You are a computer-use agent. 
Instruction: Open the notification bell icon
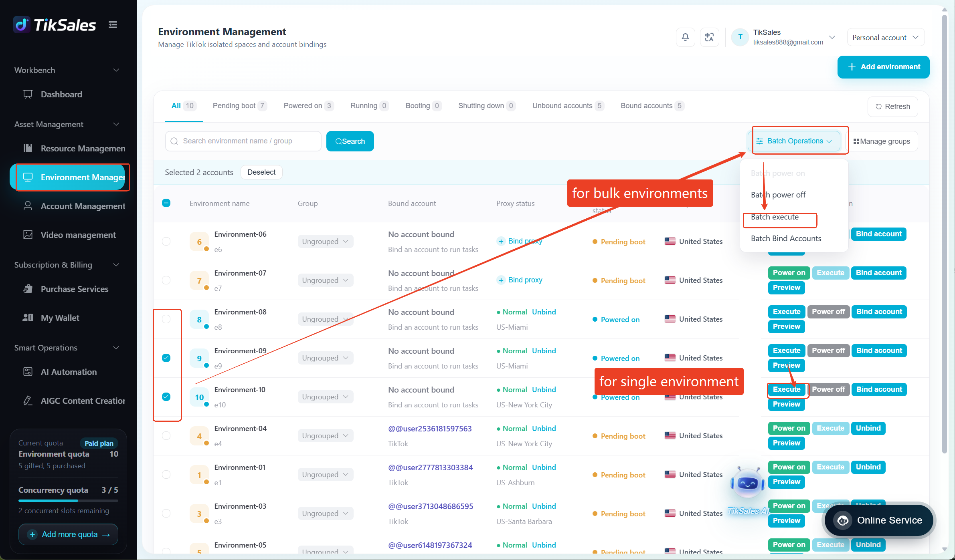point(685,37)
